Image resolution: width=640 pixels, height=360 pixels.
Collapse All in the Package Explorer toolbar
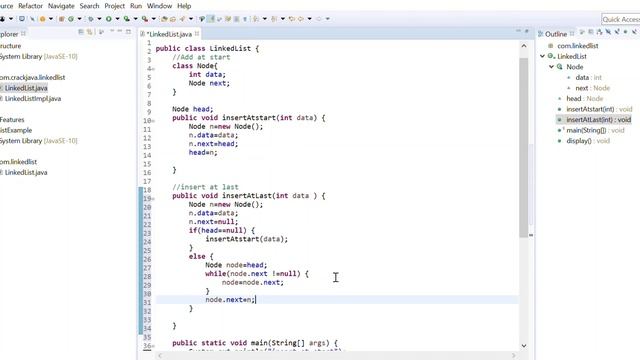click(81, 32)
